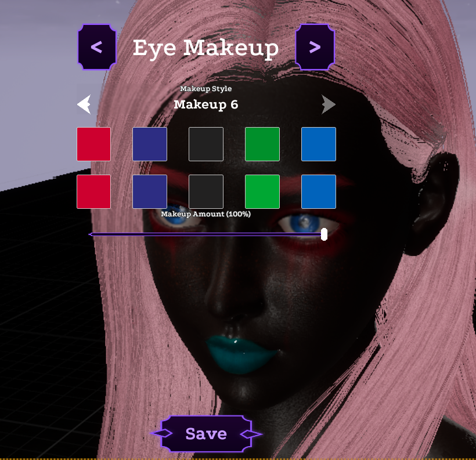Pick the red swatch in the top row
The width and height of the screenshot is (476, 460).
click(94, 144)
